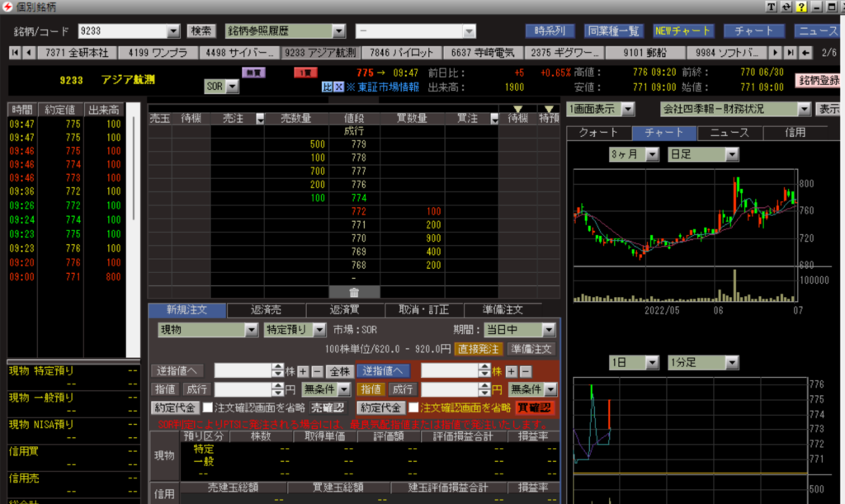Click the 銘柄/コード input field
Screen dimensions: 845x504
122,31
